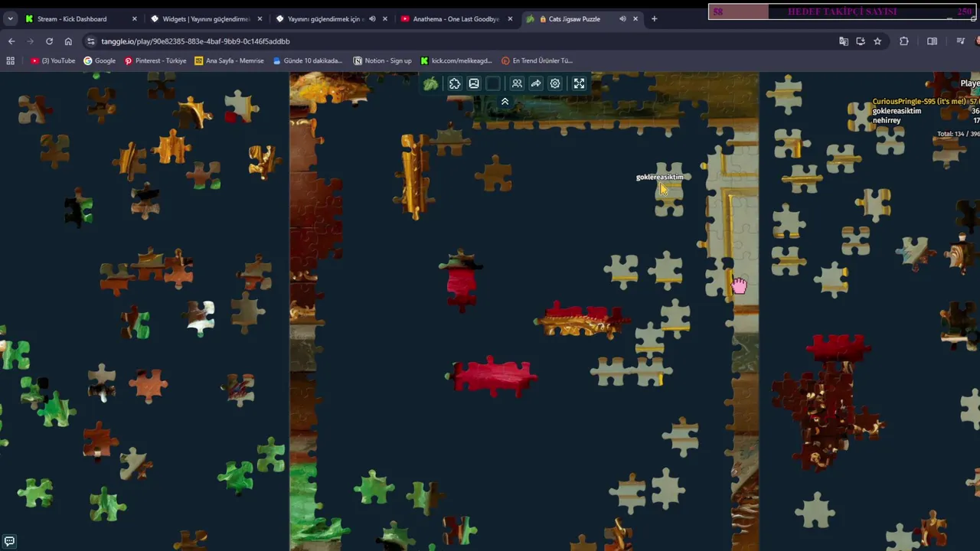
Task: Open the Ana Sayfa - Memrise bookmark
Action: (229, 60)
